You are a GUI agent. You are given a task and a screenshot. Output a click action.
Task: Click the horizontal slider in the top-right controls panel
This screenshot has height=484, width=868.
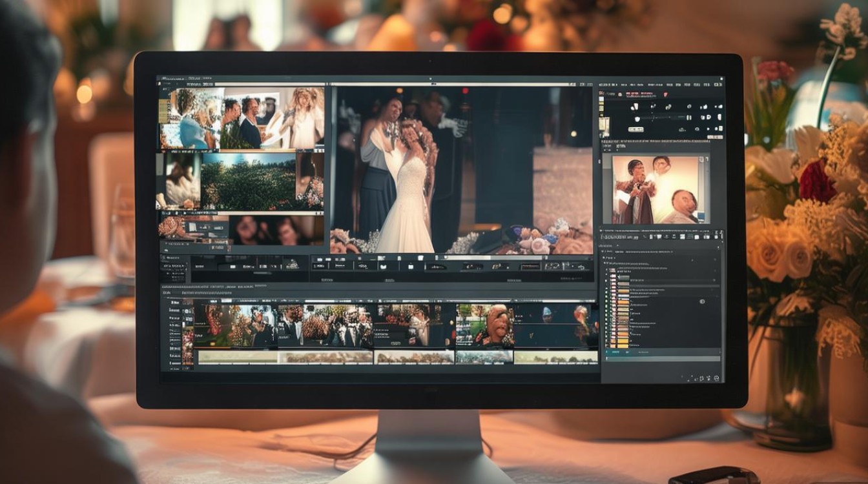(665, 117)
